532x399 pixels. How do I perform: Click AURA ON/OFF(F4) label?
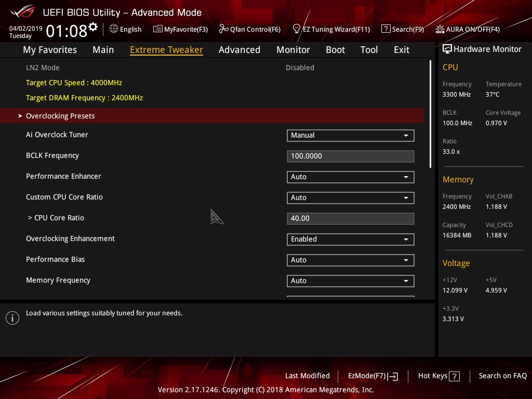(x=473, y=29)
